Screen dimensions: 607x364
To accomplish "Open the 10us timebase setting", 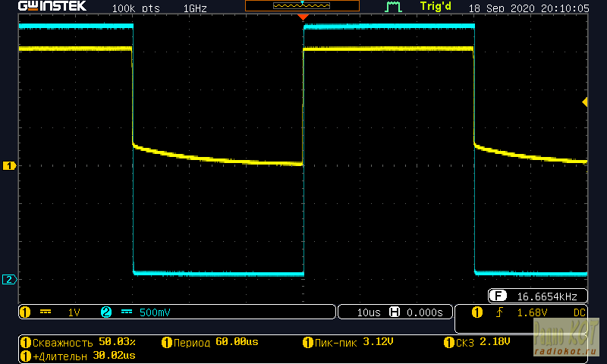I will [x=367, y=312].
